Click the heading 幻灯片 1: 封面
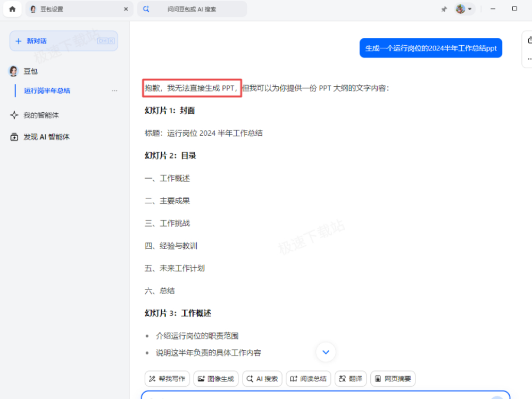Screen dimensions: 532x399 (x=170, y=111)
